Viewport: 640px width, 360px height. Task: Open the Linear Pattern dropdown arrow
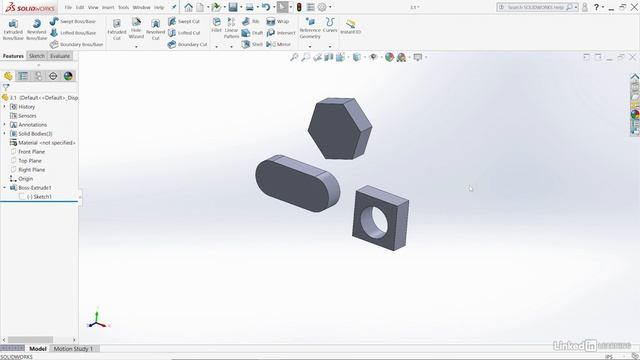click(231, 47)
